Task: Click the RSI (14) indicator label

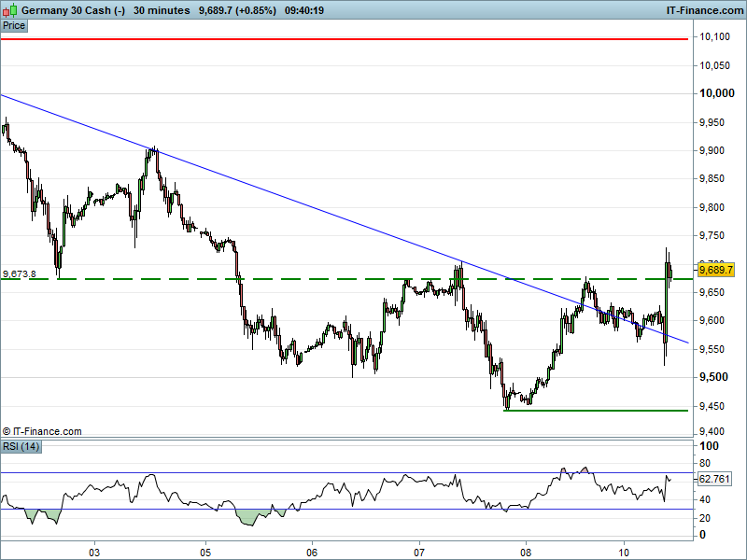Action: [x=21, y=447]
